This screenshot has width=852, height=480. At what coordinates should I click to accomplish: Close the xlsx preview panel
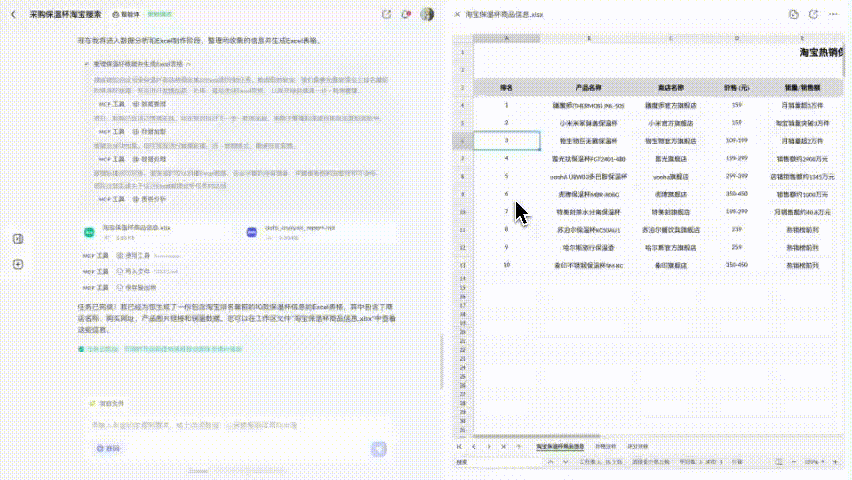pyautogui.click(x=457, y=15)
